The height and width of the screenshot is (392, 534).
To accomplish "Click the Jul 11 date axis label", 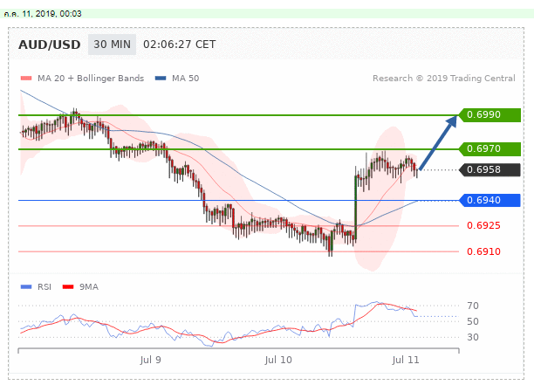I will coord(405,360).
